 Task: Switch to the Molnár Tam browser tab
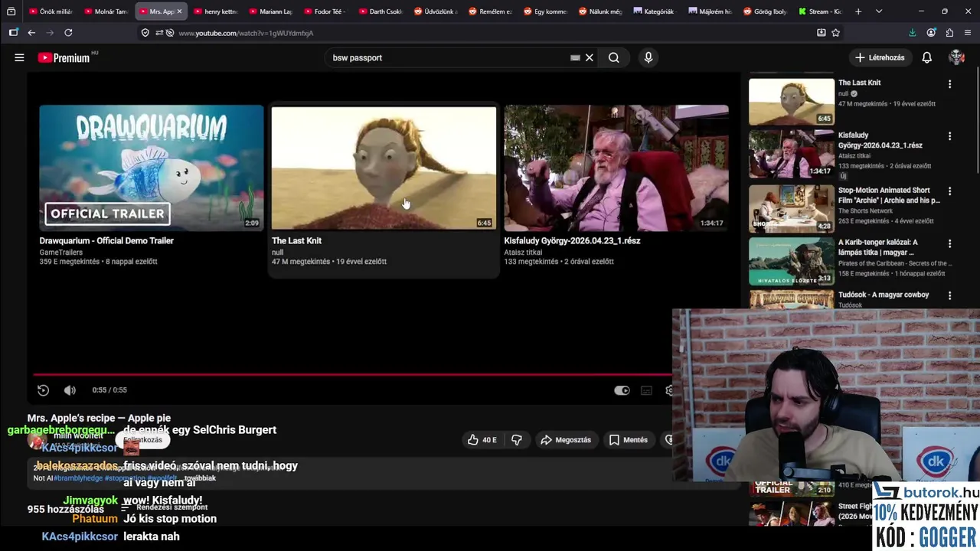[x=106, y=11]
